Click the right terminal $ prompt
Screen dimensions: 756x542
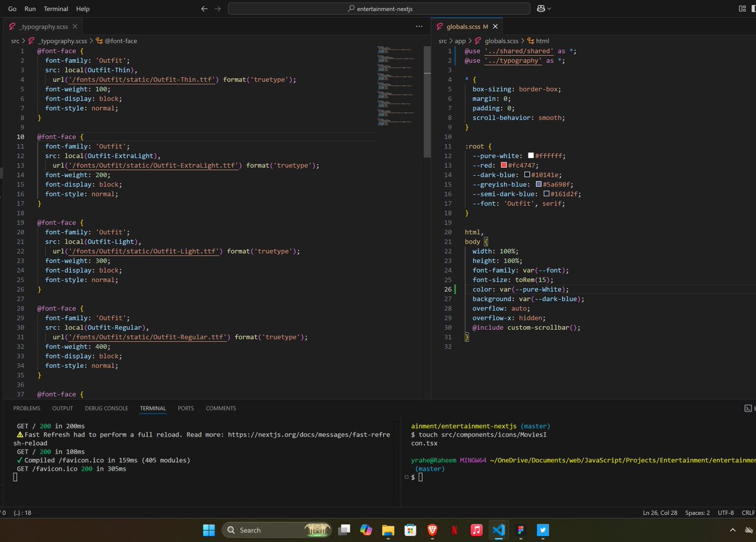[x=413, y=478]
